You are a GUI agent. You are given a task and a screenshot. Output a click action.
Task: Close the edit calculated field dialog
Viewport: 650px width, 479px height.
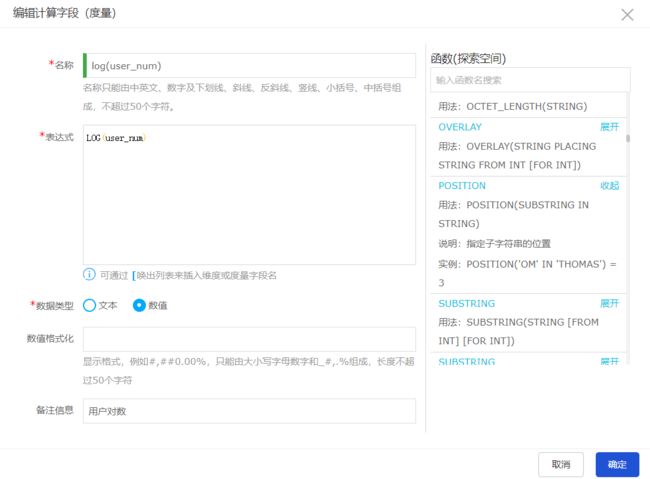pyautogui.click(x=627, y=15)
